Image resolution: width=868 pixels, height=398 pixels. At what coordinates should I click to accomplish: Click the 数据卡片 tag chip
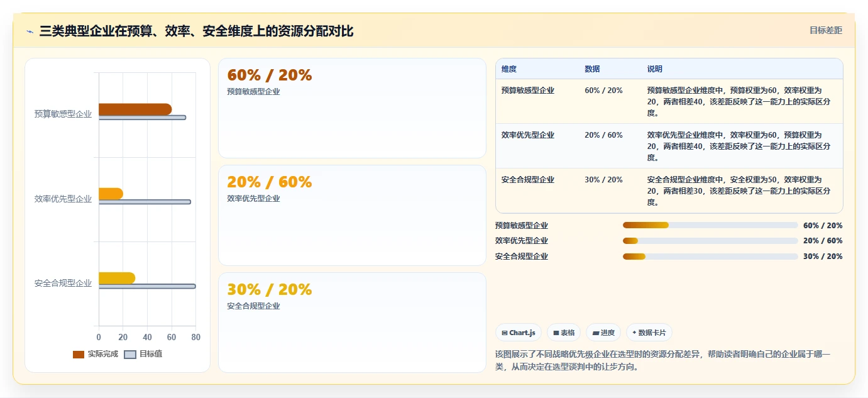[649, 333]
